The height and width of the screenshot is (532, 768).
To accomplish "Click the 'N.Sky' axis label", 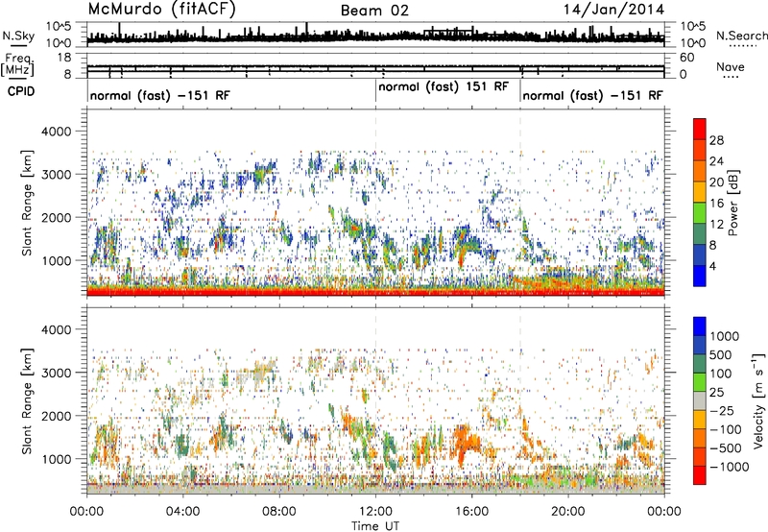I will [x=18, y=36].
